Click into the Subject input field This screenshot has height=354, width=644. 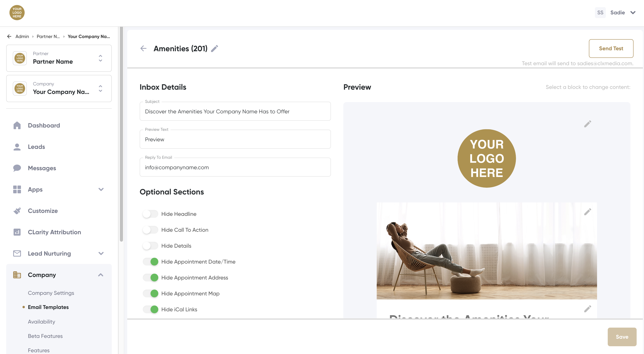pos(235,112)
